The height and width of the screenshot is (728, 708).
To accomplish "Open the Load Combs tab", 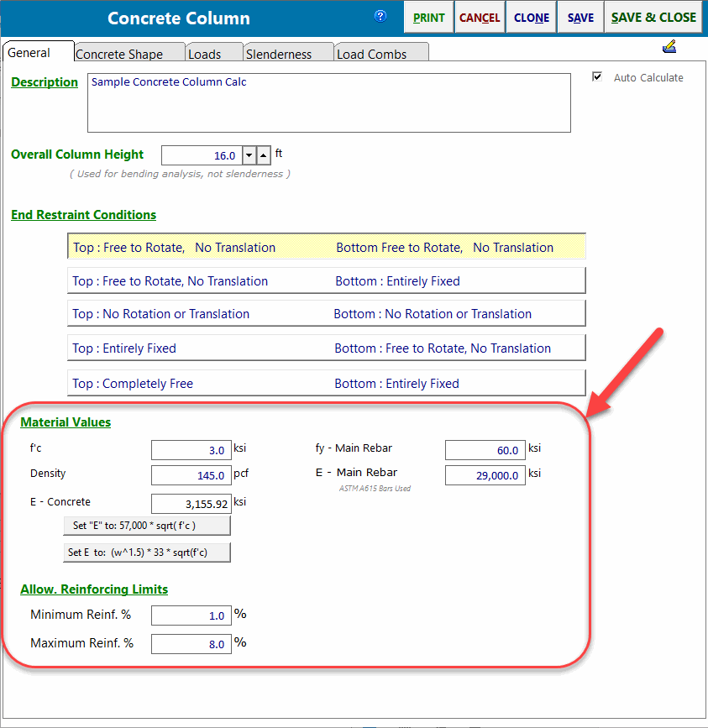I will [x=371, y=54].
